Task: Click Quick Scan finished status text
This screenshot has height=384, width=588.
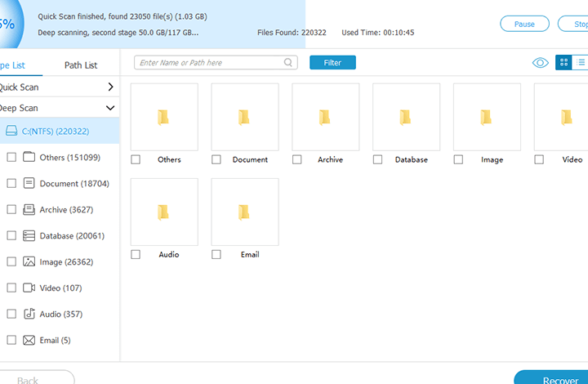Action: click(x=122, y=16)
